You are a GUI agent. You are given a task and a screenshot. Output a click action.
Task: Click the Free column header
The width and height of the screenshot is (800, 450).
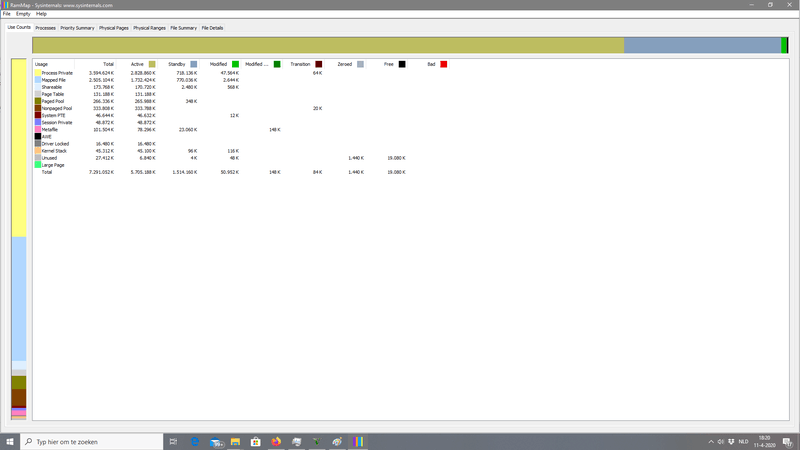(x=387, y=64)
